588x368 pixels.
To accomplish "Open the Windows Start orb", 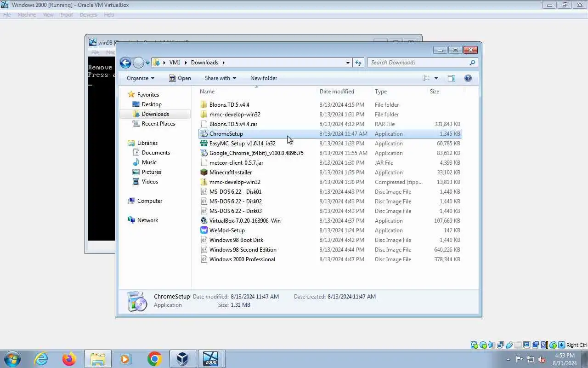I will 12,359.
